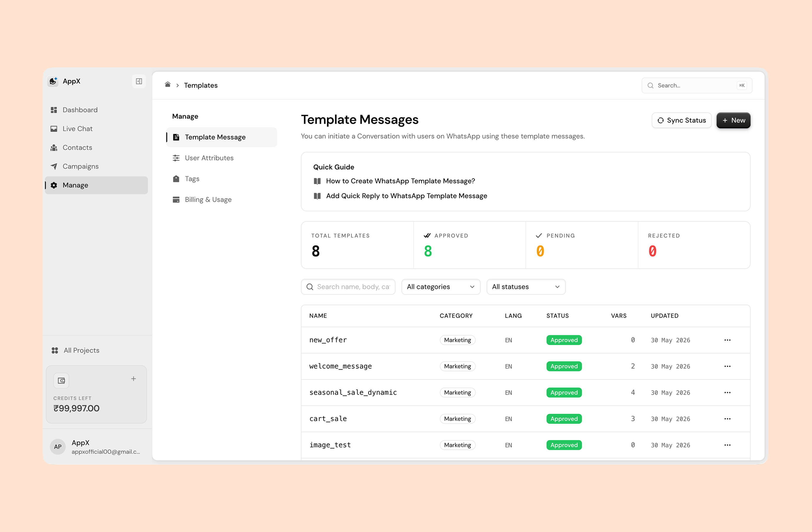The height and width of the screenshot is (532, 812).
Task: Click the credits wallet icon
Action: pyautogui.click(x=61, y=380)
